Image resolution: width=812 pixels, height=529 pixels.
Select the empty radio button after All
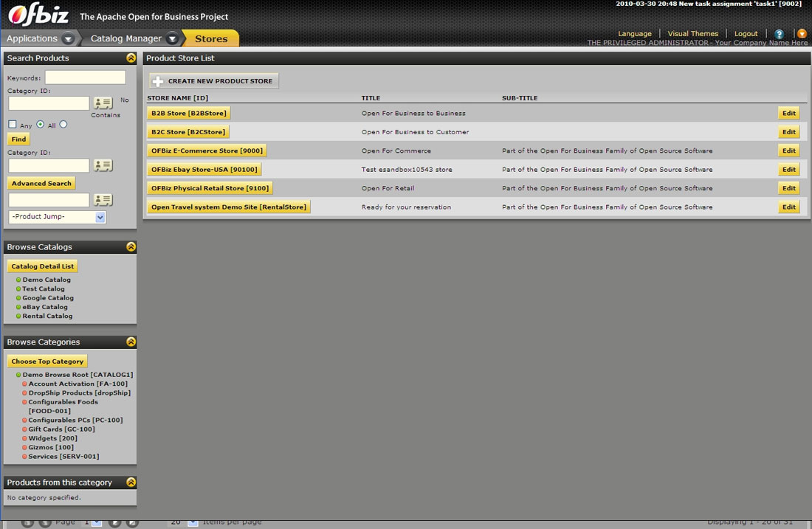coord(63,124)
